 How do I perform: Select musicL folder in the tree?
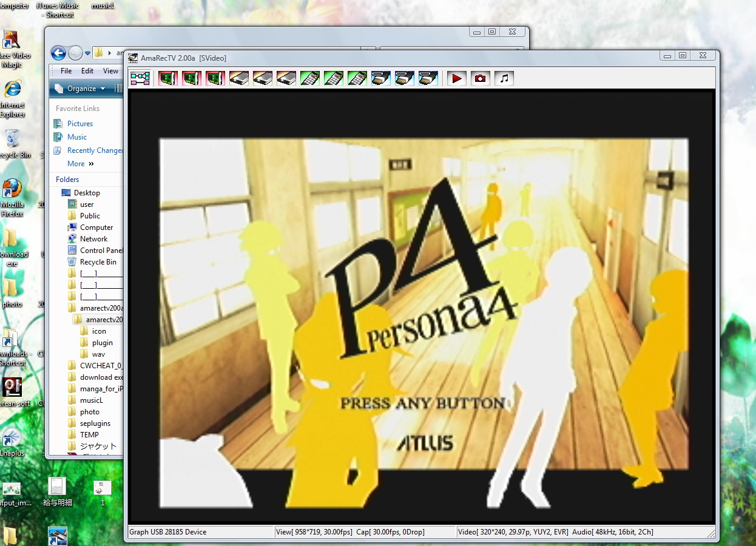tap(91, 400)
